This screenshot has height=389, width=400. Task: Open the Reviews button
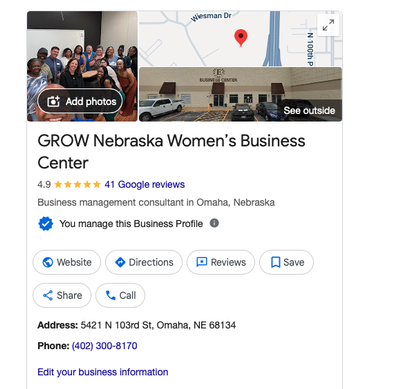(x=221, y=262)
